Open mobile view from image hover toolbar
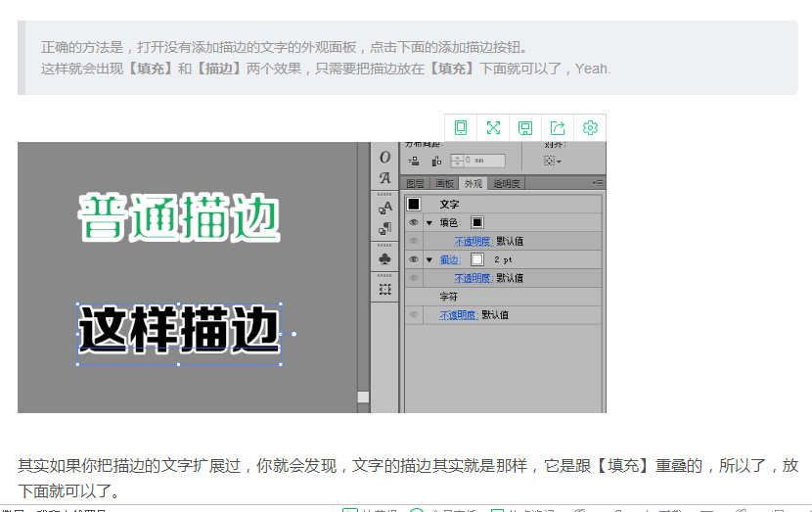The image size is (812, 512). click(461, 127)
